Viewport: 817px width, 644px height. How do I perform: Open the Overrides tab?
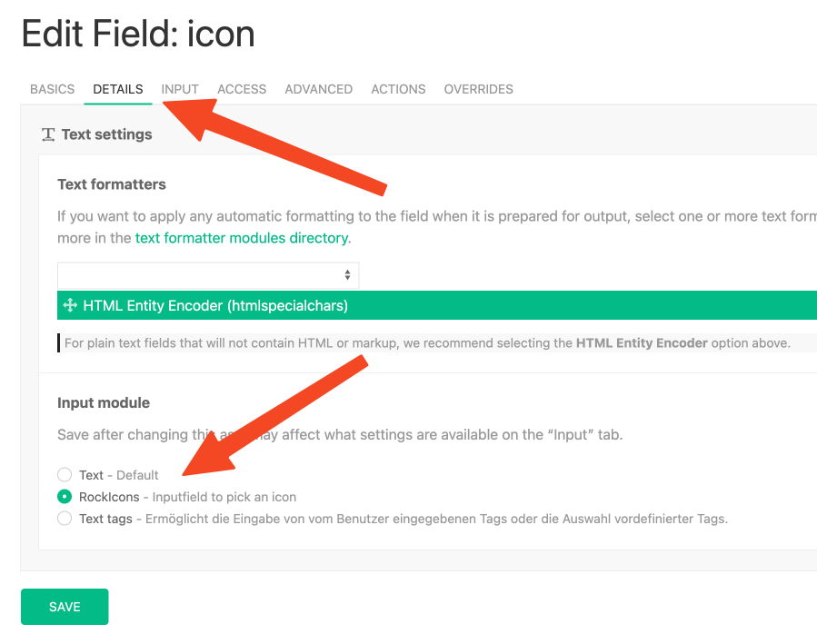click(478, 89)
